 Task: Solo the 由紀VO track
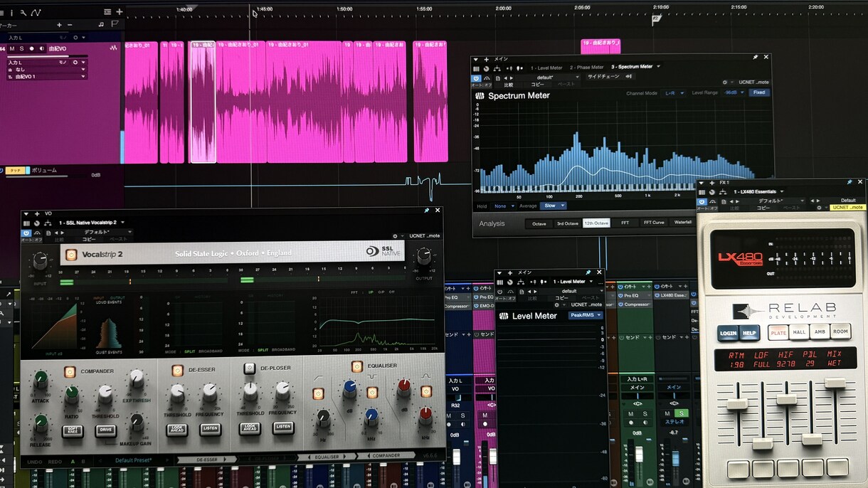click(x=21, y=48)
